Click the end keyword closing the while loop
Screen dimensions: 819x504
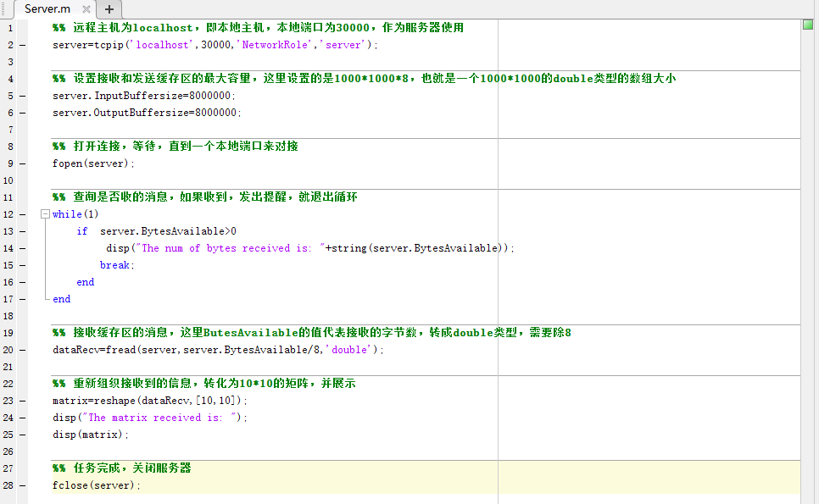(60, 298)
